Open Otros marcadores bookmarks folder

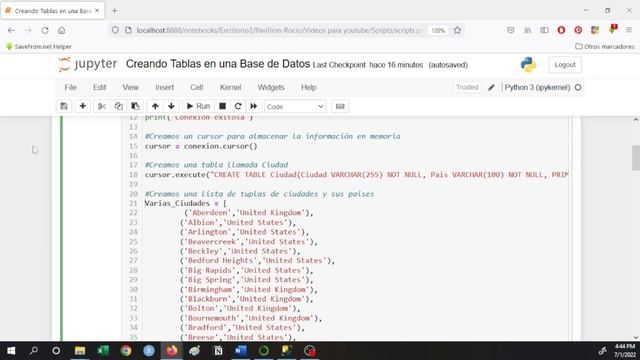tap(605, 47)
